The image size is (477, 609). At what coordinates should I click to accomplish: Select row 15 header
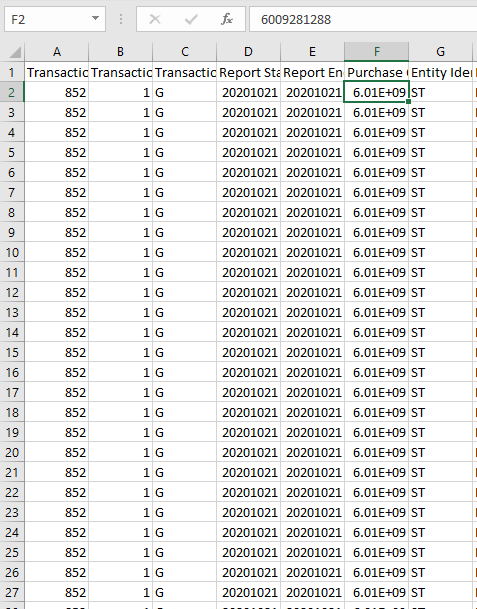click(x=12, y=352)
